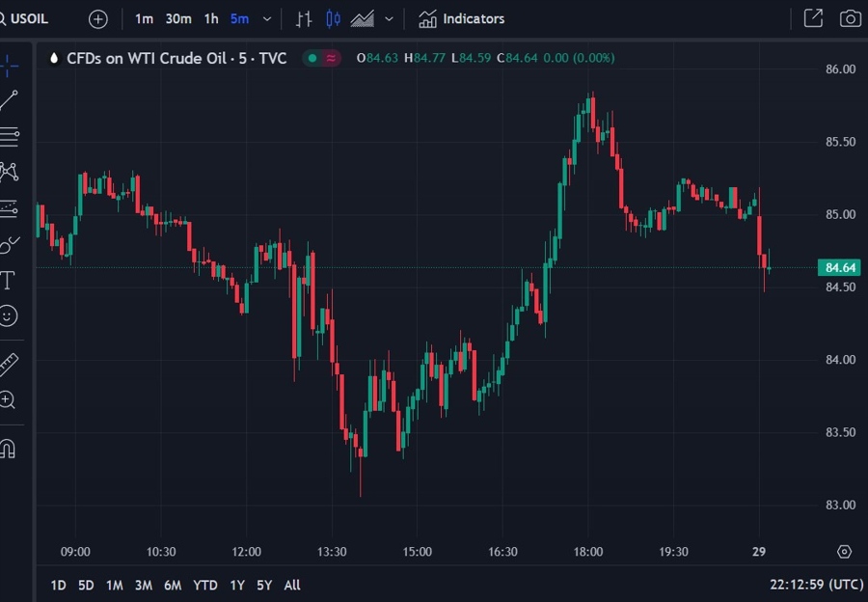Click the high value H84.77 in legend
868x602 pixels.
click(424, 58)
